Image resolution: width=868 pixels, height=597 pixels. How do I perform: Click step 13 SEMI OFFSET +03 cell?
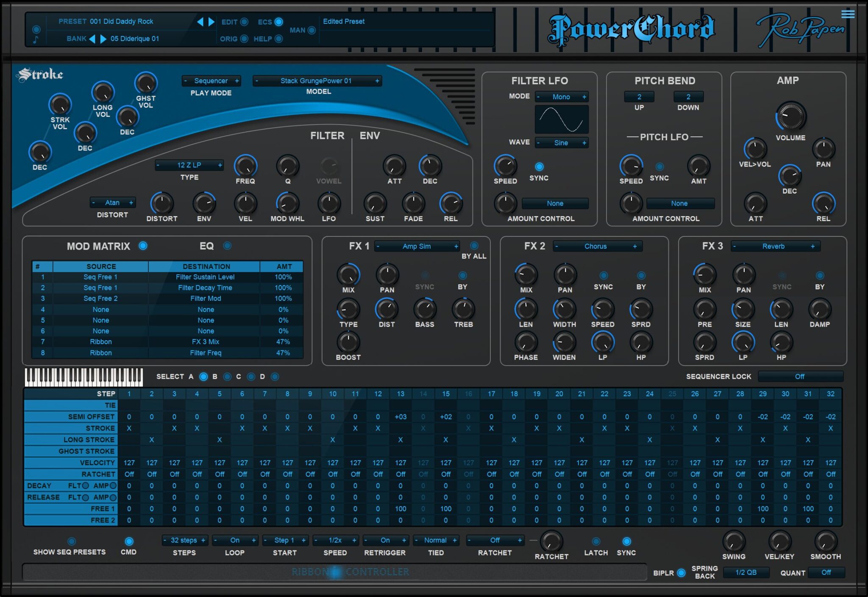pyautogui.click(x=401, y=417)
